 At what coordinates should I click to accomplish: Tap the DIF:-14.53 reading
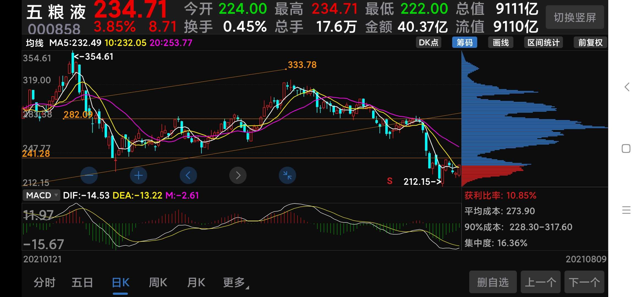[x=86, y=195]
